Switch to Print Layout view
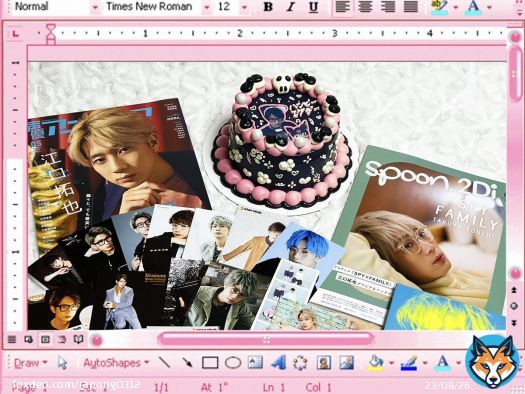The height and width of the screenshot is (394, 525). tap(46, 339)
